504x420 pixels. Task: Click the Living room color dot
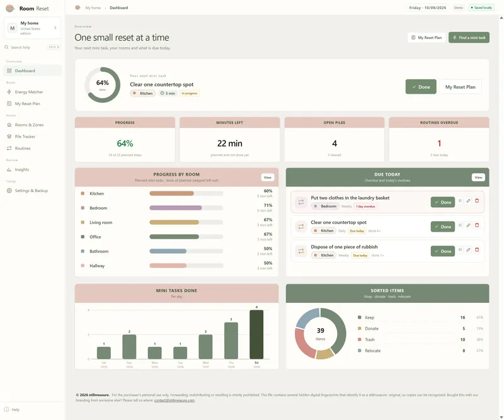[83, 222]
